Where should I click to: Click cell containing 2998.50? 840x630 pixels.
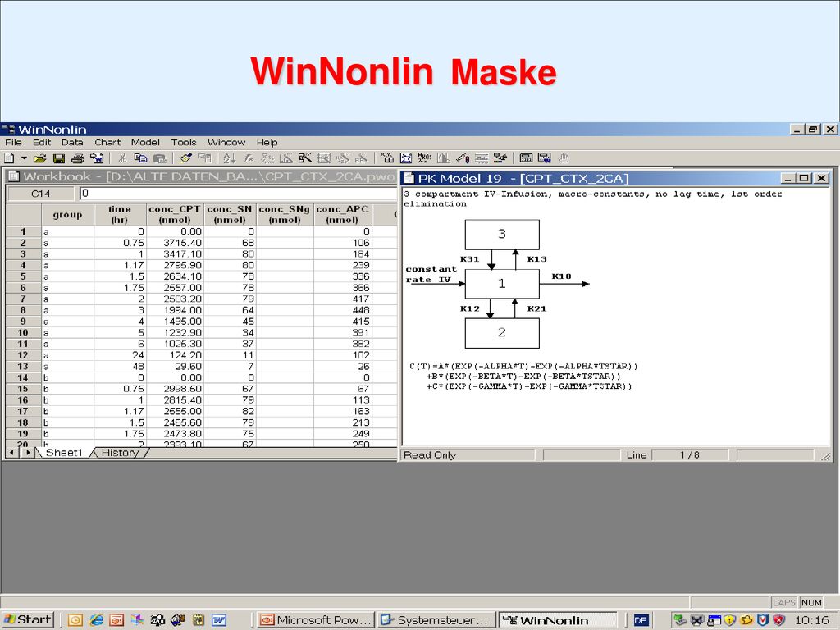tap(176, 389)
